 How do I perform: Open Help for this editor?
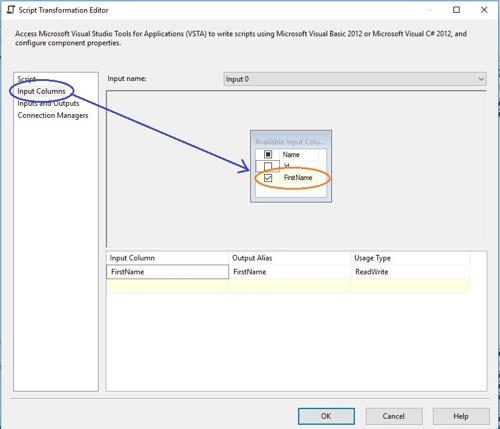click(461, 416)
